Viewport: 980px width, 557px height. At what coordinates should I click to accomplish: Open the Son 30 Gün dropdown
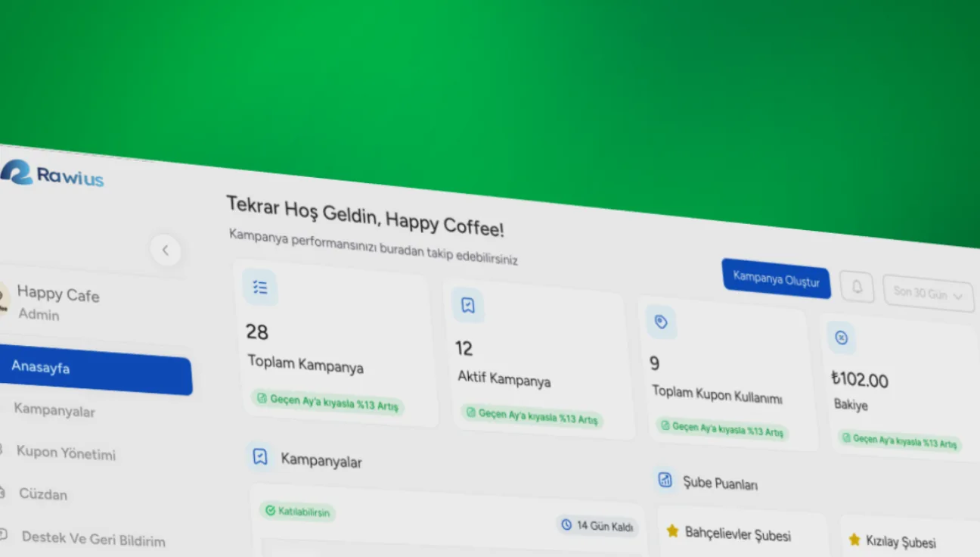pyautogui.click(x=929, y=293)
